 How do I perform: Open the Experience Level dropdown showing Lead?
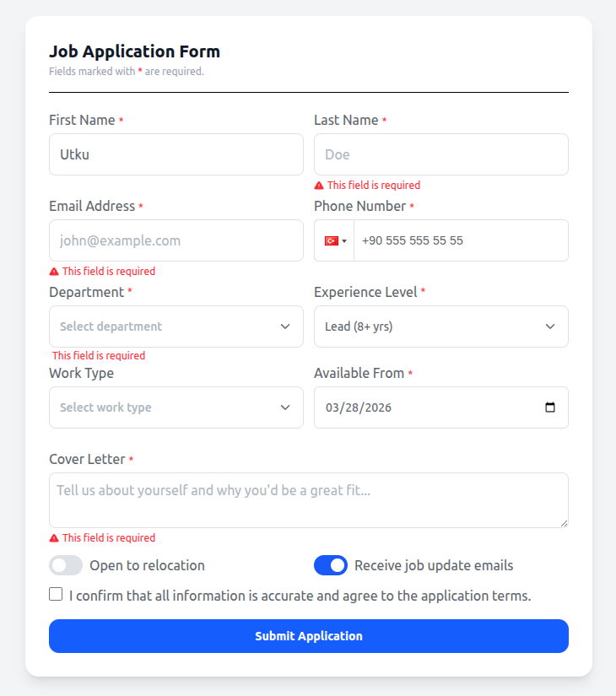[440, 326]
